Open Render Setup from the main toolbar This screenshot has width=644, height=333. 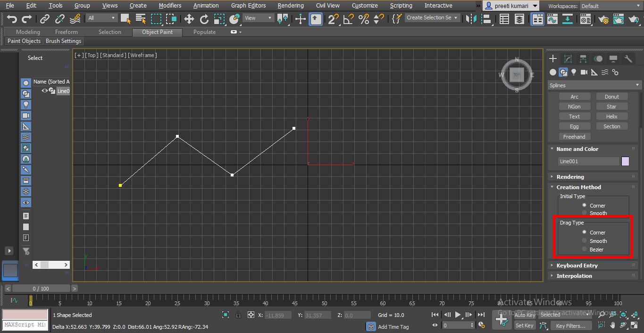603,20
